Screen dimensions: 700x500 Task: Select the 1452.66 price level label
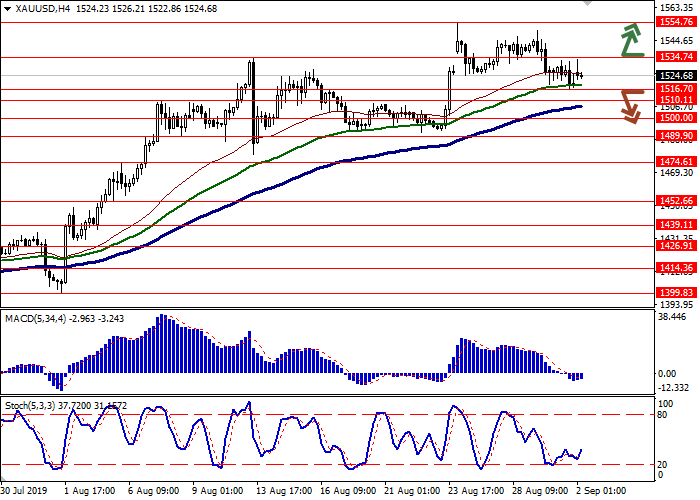pyautogui.click(x=676, y=201)
